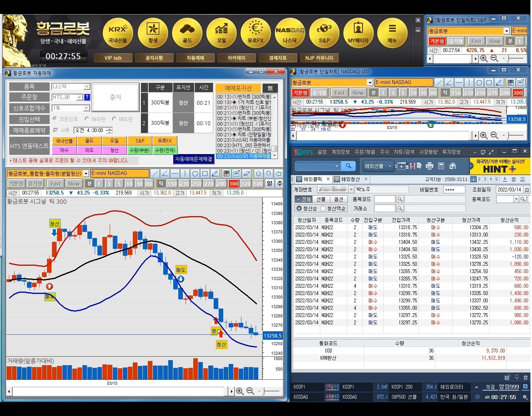Click trash icon in HTS tab bar
The image size is (532, 416).
[x=514, y=179]
